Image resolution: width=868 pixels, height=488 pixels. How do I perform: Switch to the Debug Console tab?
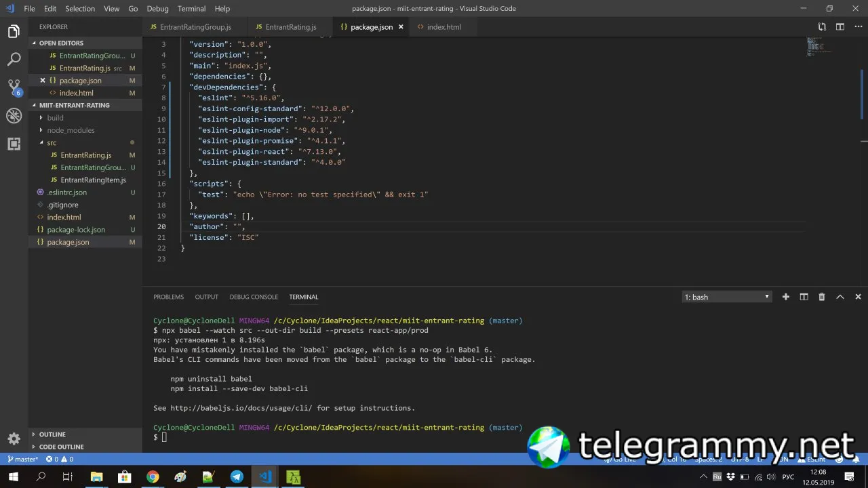pyautogui.click(x=254, y=297)
